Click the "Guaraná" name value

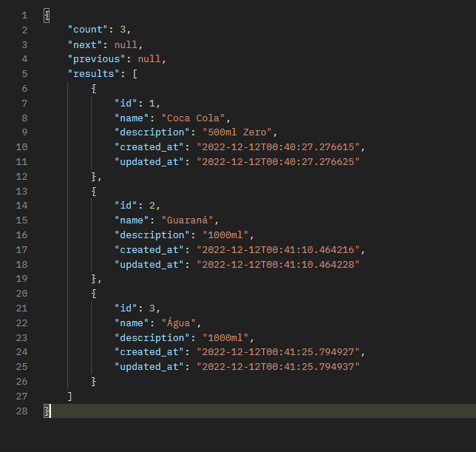coord(189,220)
